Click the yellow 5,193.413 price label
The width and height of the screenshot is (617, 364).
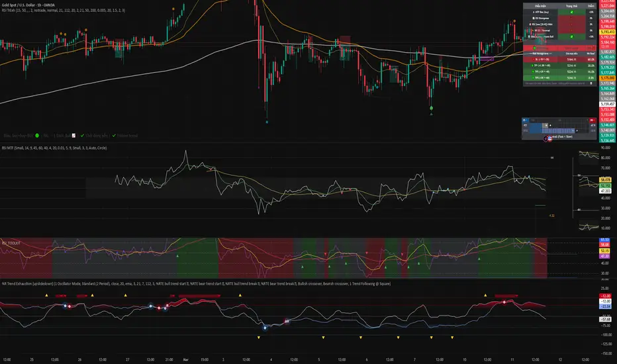tap(608, 32)
